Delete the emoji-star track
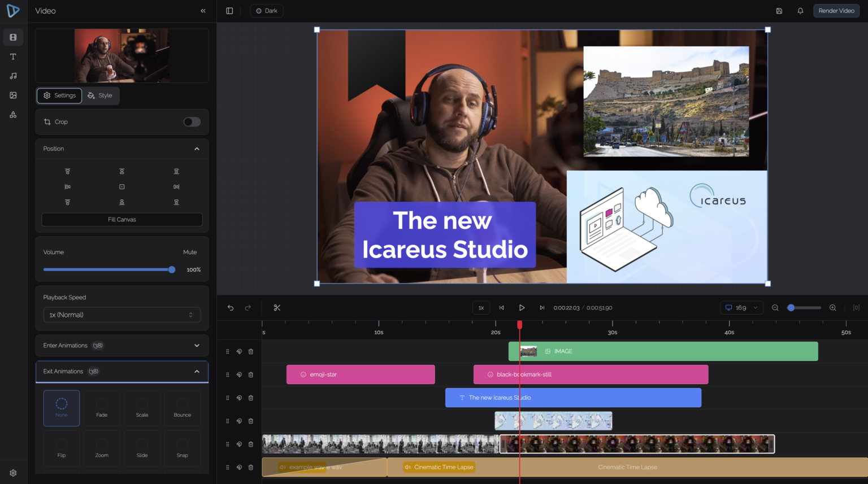Screen dimensions: 868x484 [251, 374]
